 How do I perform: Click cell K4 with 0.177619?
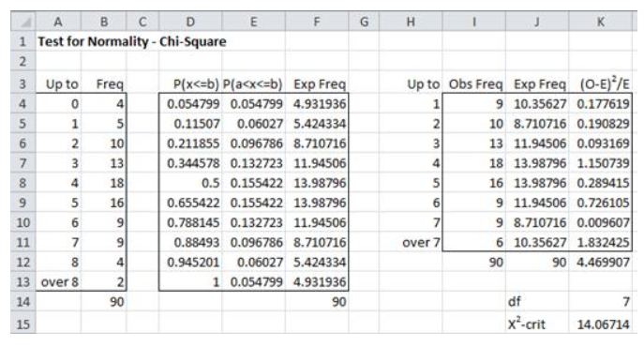click(x=600, y=103)
